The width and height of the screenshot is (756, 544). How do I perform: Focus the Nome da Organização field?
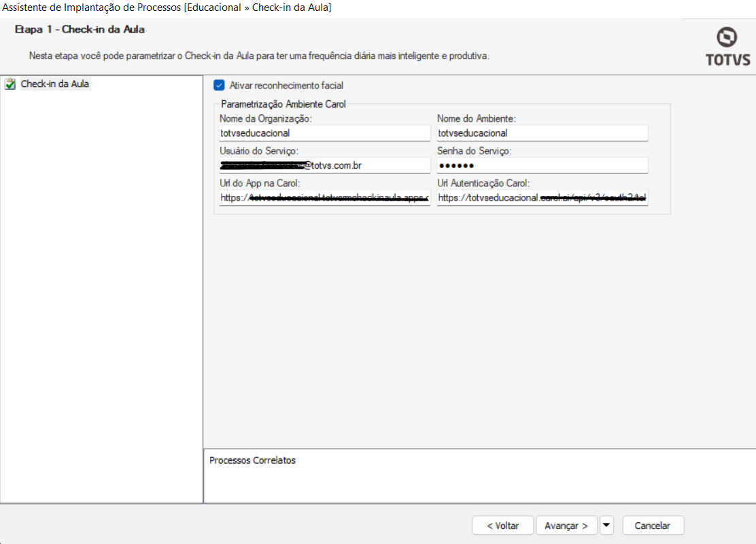324,133
